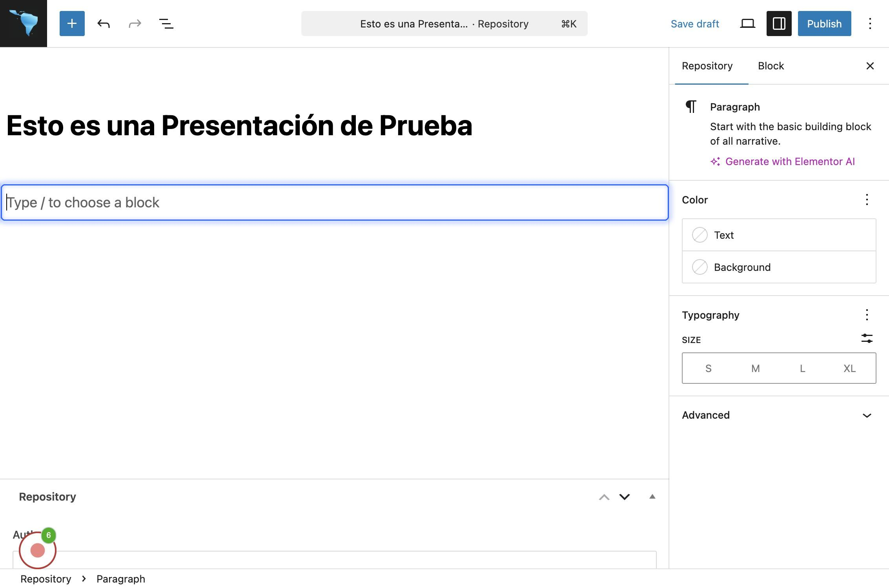Screen dimensions: 889x588
Task: Click the Redo arrow icon
Action: pos(135,24)
